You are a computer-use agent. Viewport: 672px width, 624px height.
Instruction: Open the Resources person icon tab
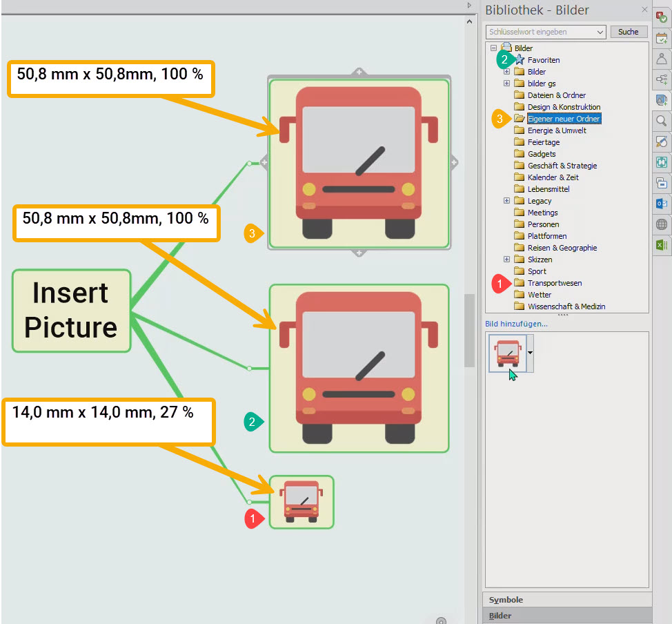coord(662,59)
